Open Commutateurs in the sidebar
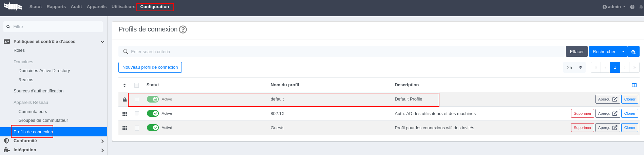This screenshot has width=644, height=155. coord(33,112)
